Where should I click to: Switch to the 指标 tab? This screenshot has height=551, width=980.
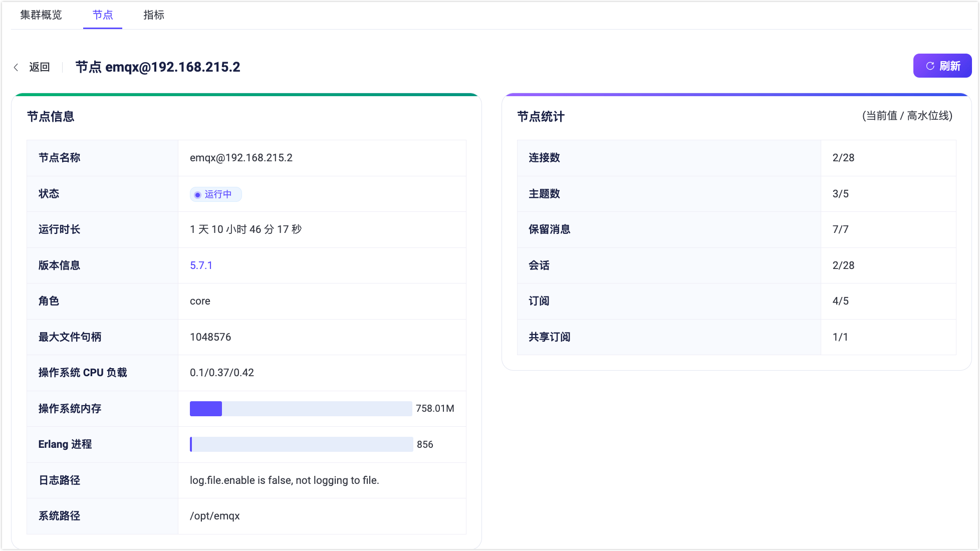(x=153, y=15)
